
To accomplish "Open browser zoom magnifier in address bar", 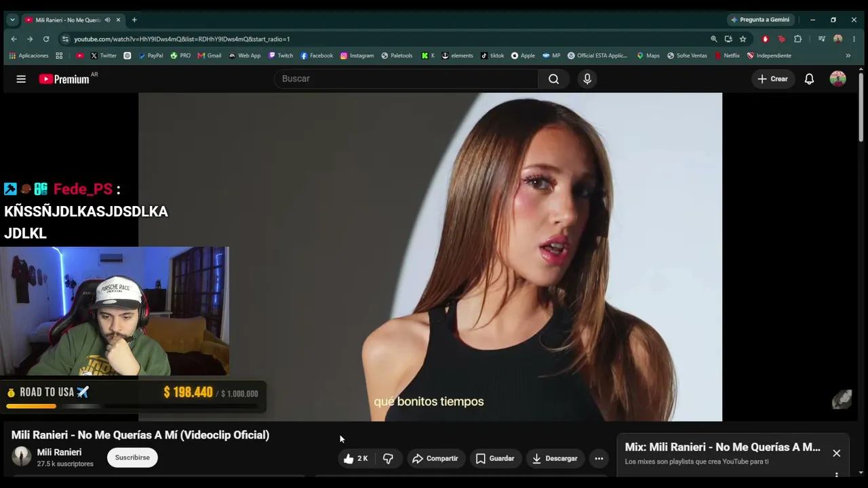I will click(713, 39).
